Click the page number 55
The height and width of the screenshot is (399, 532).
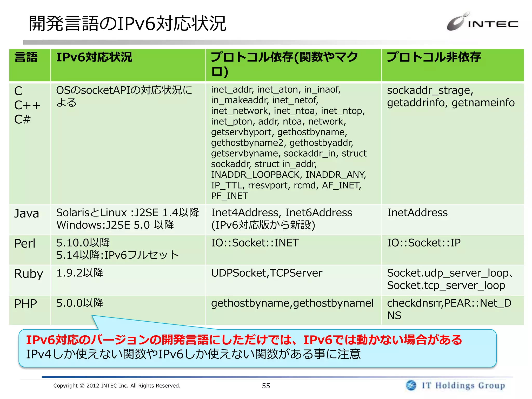coord(266,386)
